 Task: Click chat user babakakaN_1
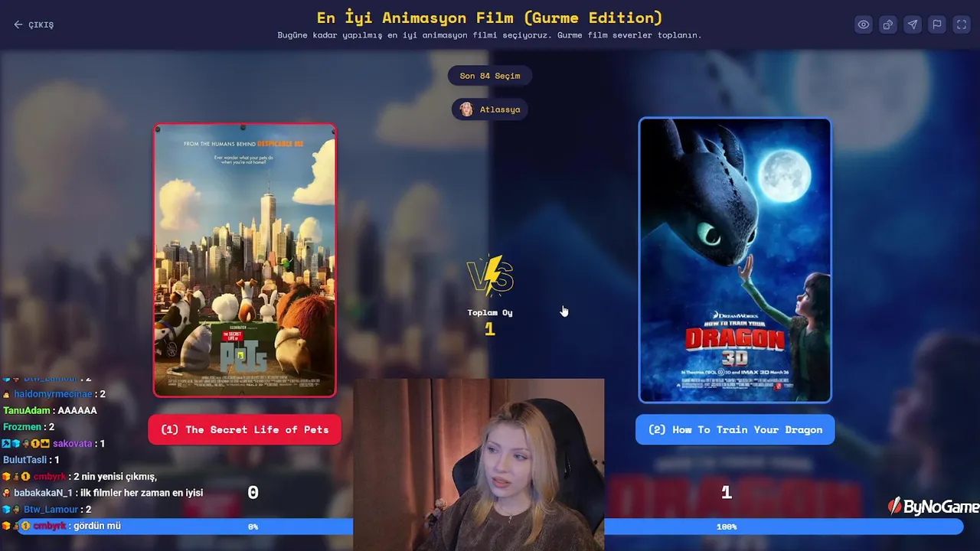[43, 493]
